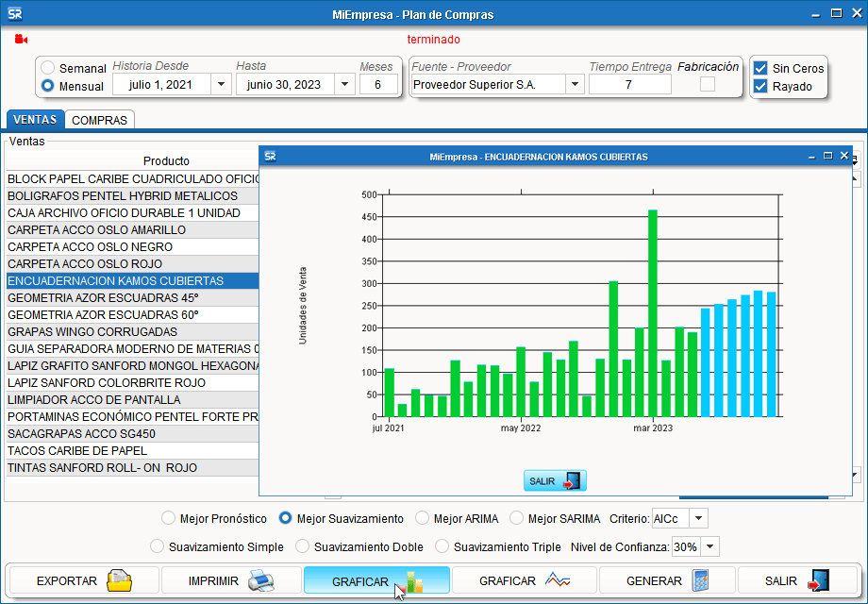Image resolution: width=868 pixels, height=604 pixels.
Task: Open Historia Desde date dropdown
Action: (221, 85)
